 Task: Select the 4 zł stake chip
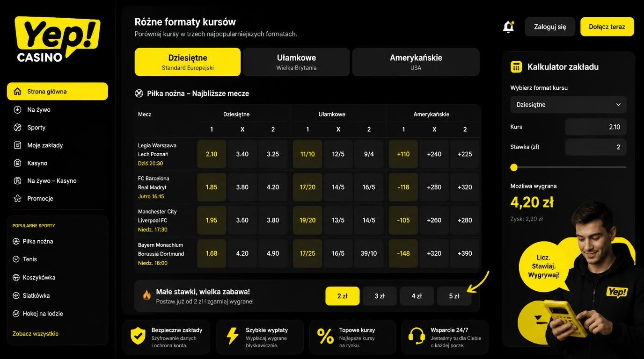417,296
